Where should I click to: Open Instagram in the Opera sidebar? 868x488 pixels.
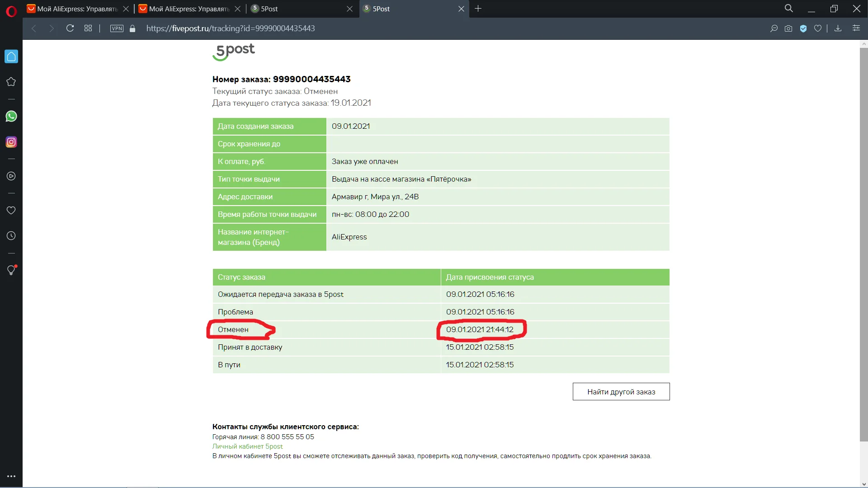pos(11,142)
